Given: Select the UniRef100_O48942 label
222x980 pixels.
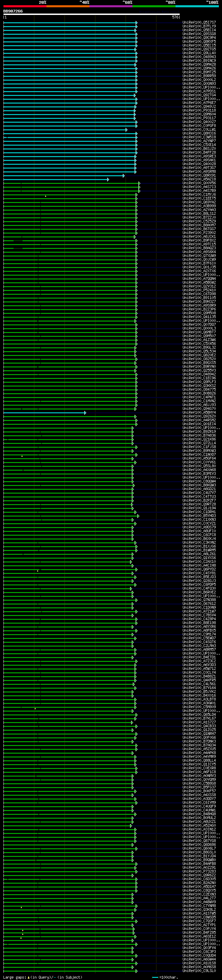Looking at the screenshot, I should (x=199, y=374).
